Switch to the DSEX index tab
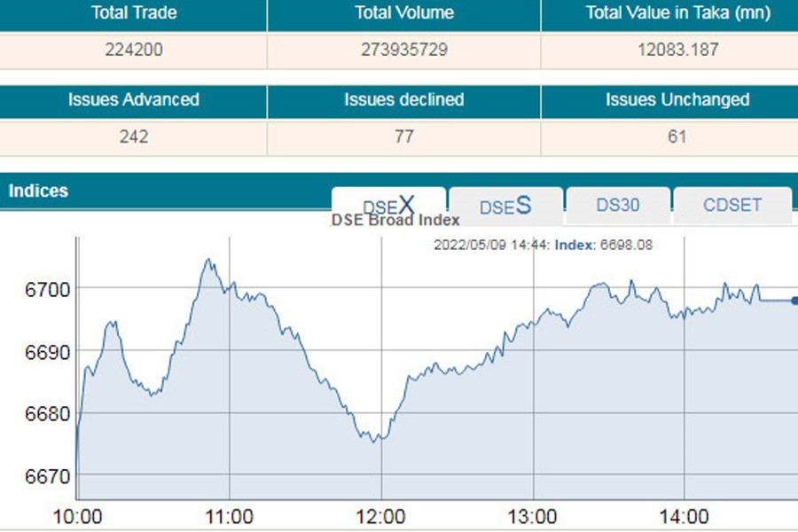798x532 pixels. pos(388,206)
